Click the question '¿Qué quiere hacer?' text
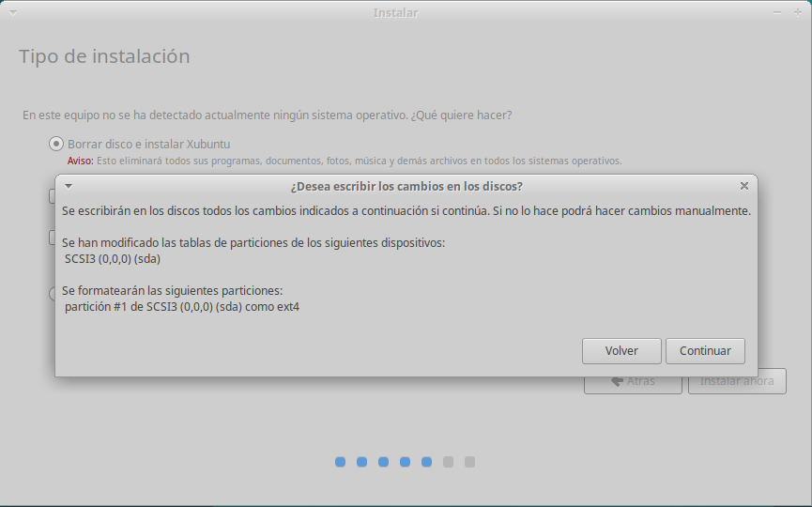This screenshot has height=507, width=812. pyautogui.click(x=462, y=115)
